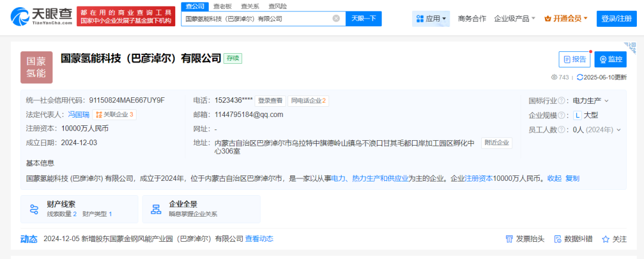Click the 监控 button

click(611, 60)
